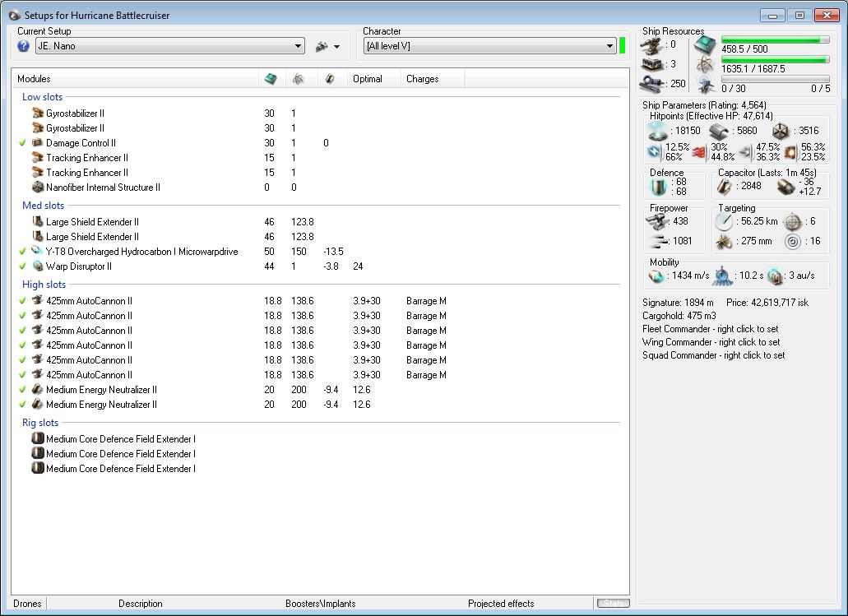This screenshot has height=616, width=848.
Task: Click the shield hitpoints icon
Action: [x=659, y=131]
